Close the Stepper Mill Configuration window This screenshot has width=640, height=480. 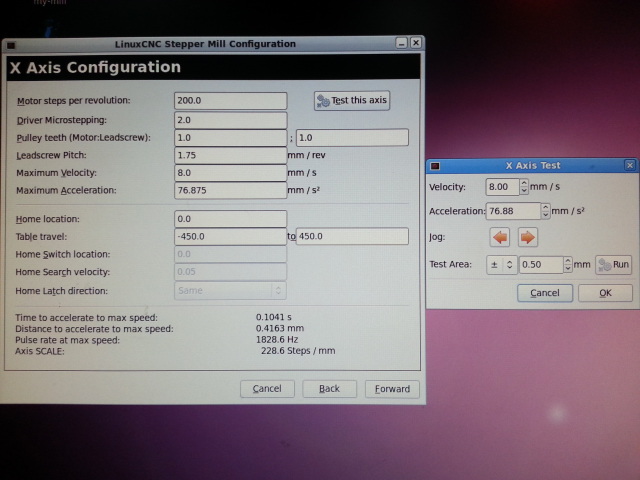pyautogui.click(x=416, y=42)
